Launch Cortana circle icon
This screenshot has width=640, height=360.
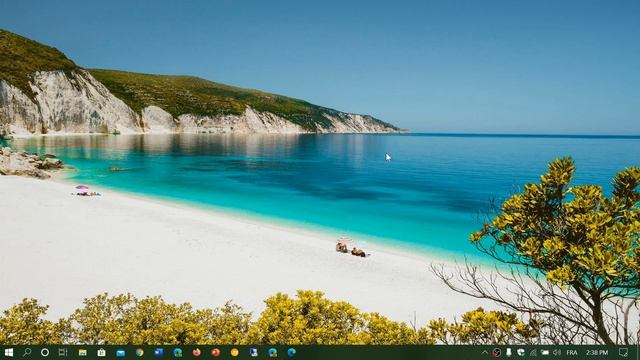45,352
